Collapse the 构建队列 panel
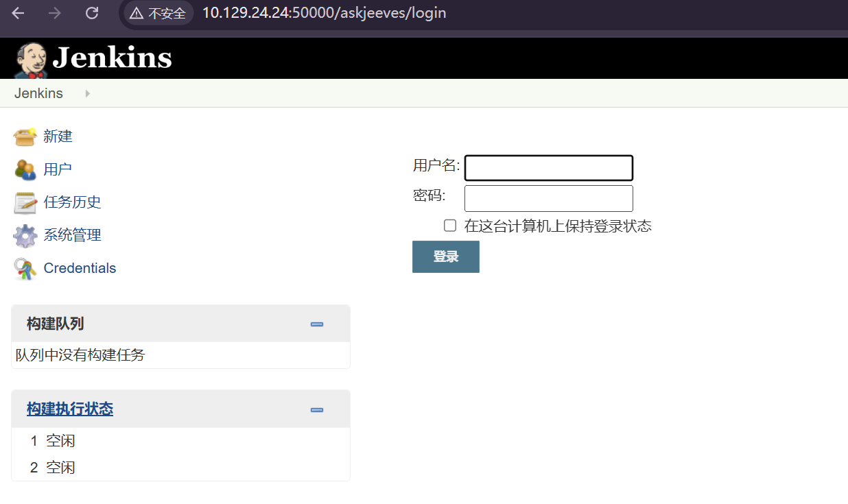Screen dimensions: 848x504 (316, 323)
